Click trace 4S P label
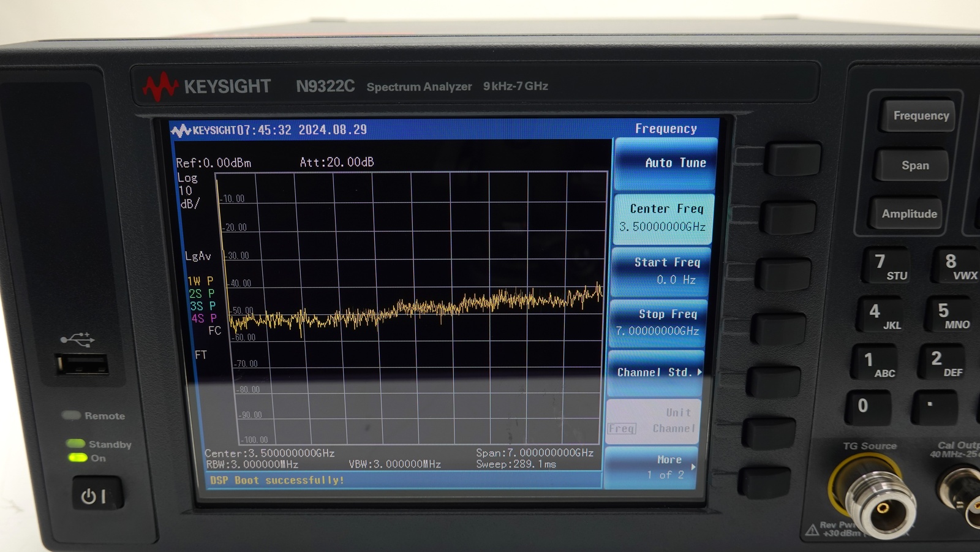This screenshot has width=980, height=552. (204, 319)
